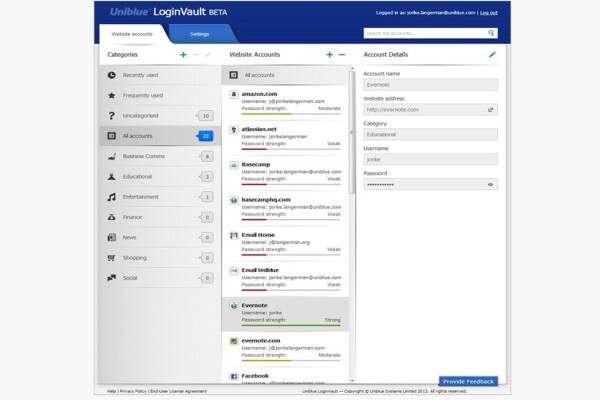
Task: Click the Account name field
Action: tap(430, 85)
